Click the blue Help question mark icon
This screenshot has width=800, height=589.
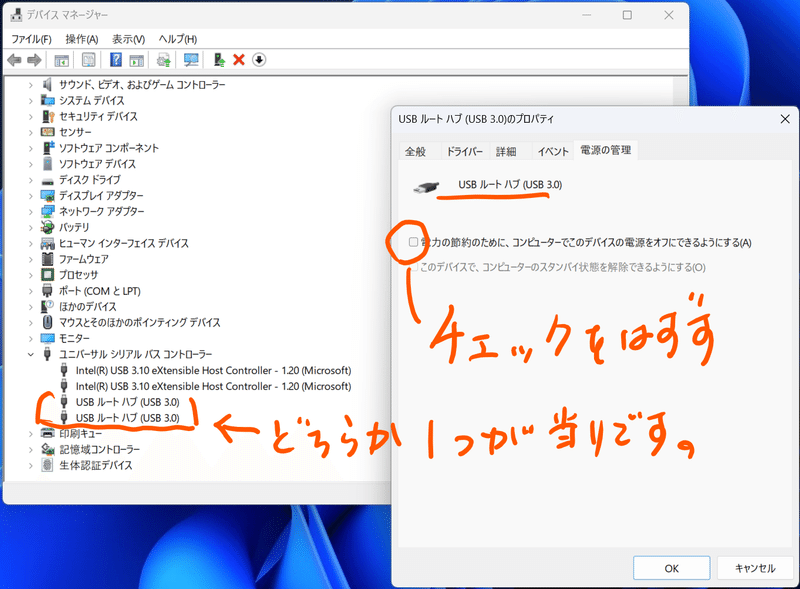(x=116, y=60)
